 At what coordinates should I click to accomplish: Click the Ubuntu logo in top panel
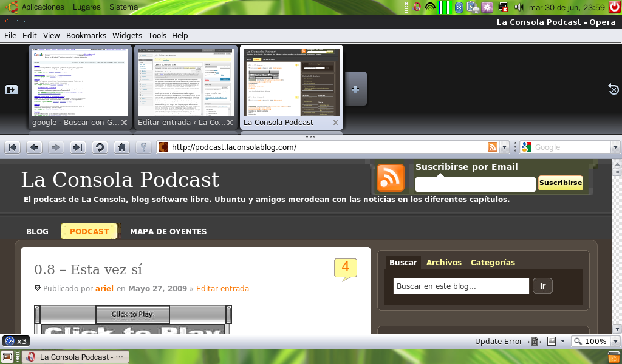[12, 7]
